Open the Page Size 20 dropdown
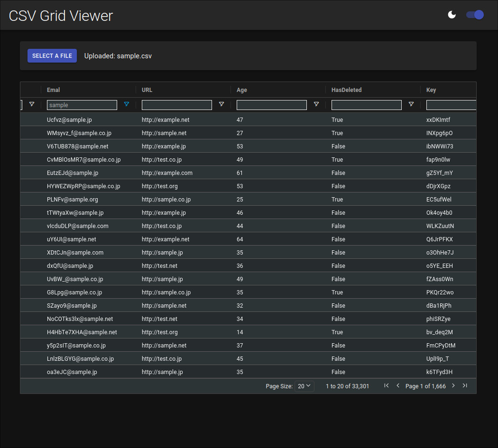Screen dimensions: 498x448 click(x=304, y=386)
